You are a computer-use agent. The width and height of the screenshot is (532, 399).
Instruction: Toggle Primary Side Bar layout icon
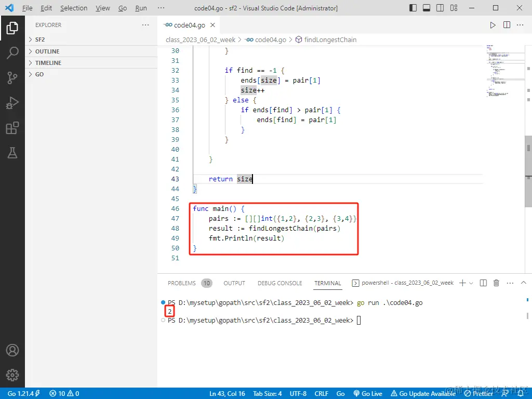pyautogui.click(x=413, y=8)
